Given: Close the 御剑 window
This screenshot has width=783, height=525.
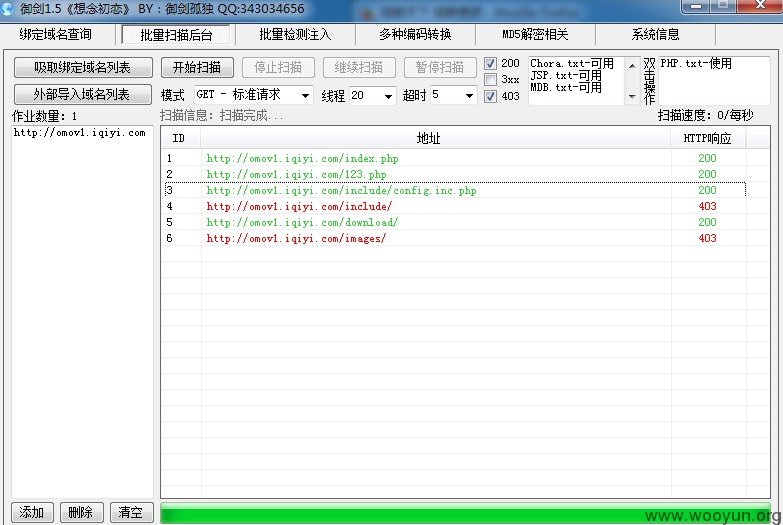Looking at the screenshot, I should point(760,6).
